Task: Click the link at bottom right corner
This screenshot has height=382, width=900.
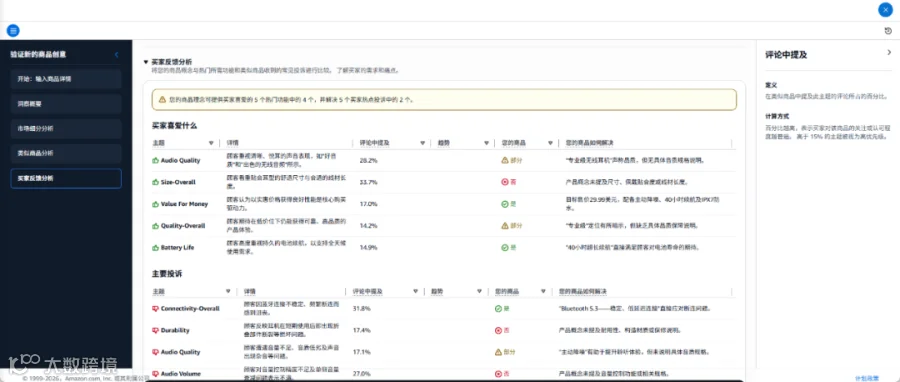Action: (867, 378)
